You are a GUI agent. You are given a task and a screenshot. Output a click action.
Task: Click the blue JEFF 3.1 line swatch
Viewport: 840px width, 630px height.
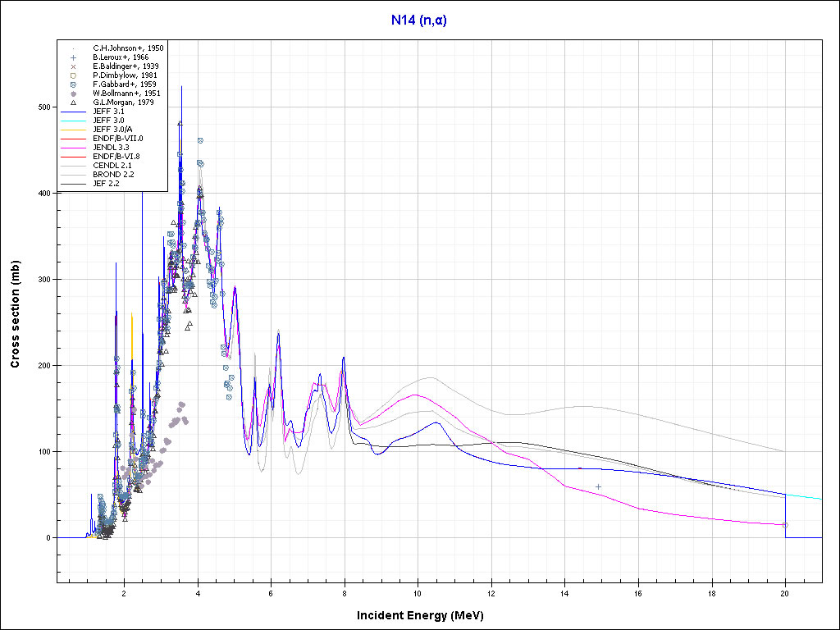click(74, 112)
